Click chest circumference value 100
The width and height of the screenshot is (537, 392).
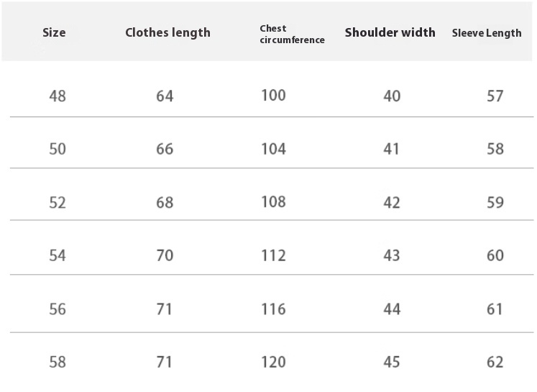pos(273,95)
